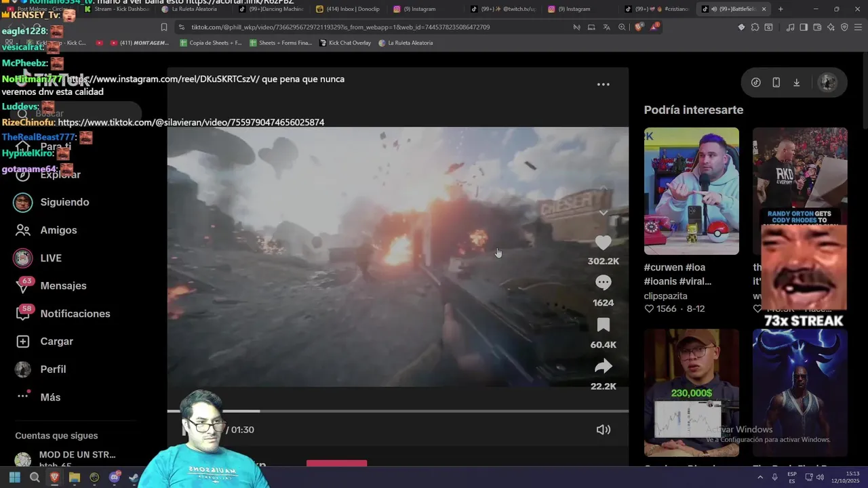
Task: Click the Cargar plus icon
Action: [x=23, y=341]
